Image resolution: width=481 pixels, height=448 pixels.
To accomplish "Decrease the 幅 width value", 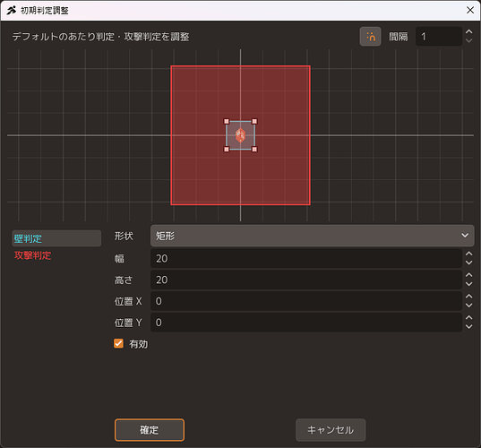I will click(x=468, y=263).
